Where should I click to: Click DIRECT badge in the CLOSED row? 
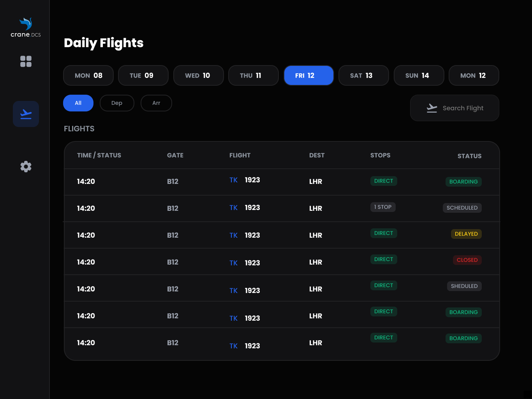[x=384, y=259]
